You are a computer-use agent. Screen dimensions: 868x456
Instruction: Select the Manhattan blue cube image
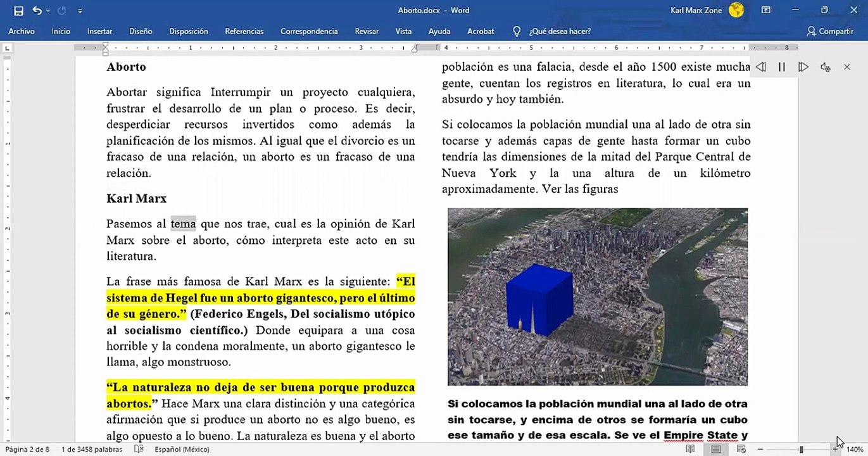pyautogui.click(x=597, y=296)
